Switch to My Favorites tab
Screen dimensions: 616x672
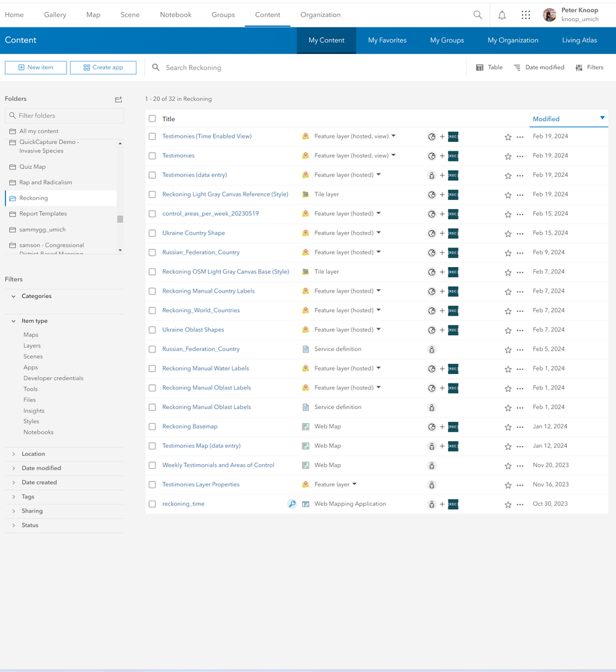point(387,40)
